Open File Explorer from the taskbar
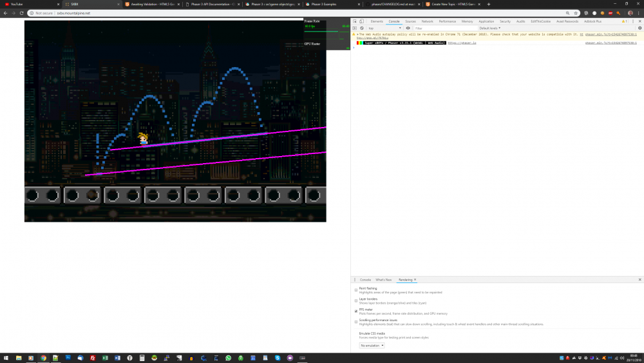This screenshot has width=644, height=363. pyautogui.click(x=19, y=358)
